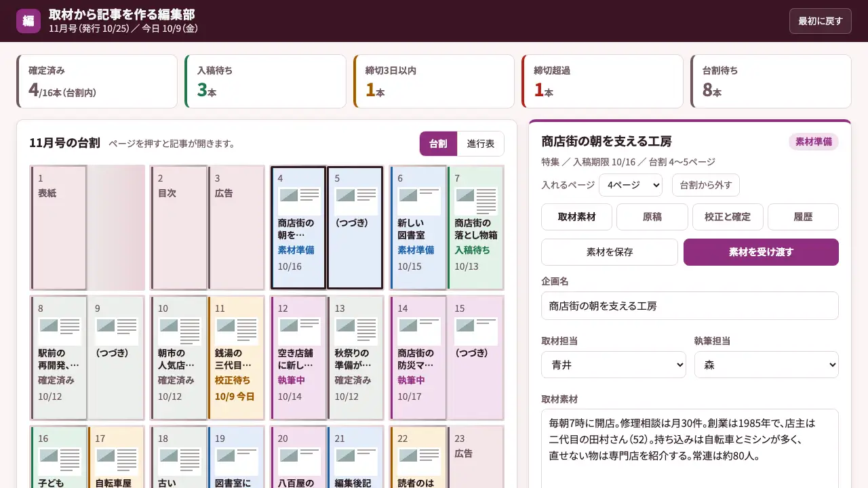Click the 台割から外す button
The image size is (868, 488).
click(706, 184)
